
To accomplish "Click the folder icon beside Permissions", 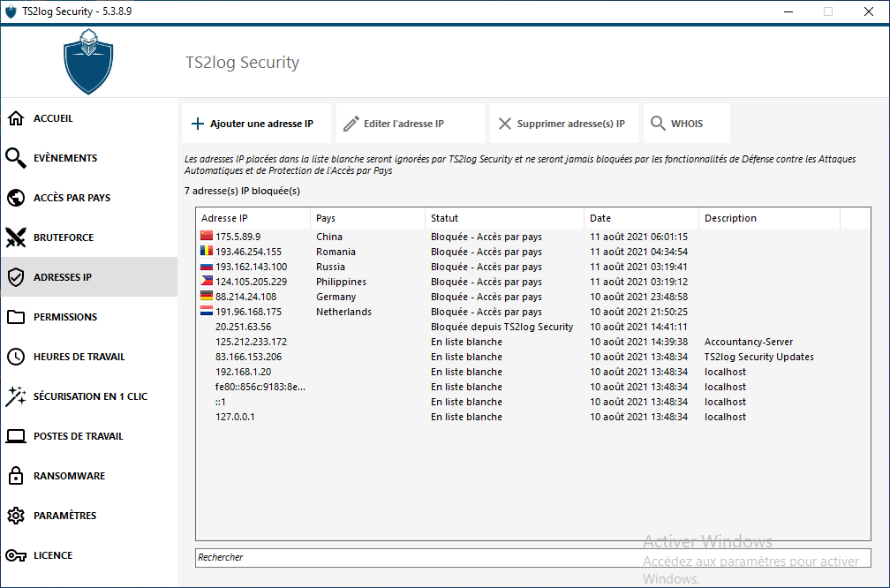I will 16,317.
